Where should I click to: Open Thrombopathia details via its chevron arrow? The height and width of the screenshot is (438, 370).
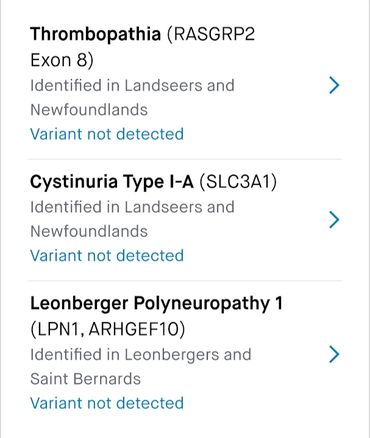[x=334, y=85]
